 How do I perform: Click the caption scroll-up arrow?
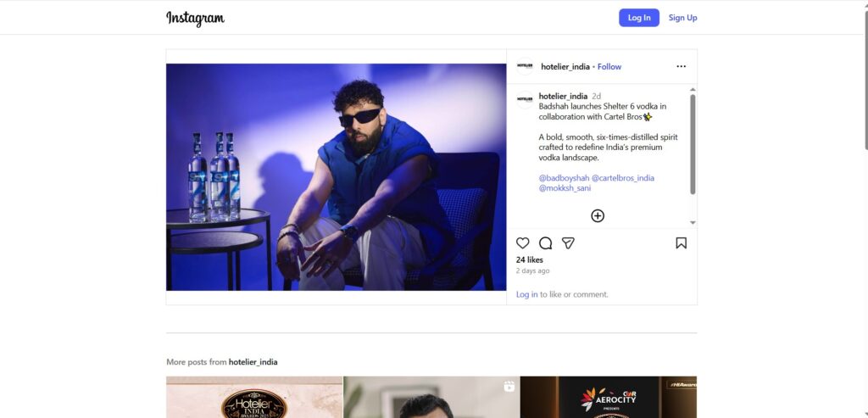pyautogui.click(x=693, y=90)
